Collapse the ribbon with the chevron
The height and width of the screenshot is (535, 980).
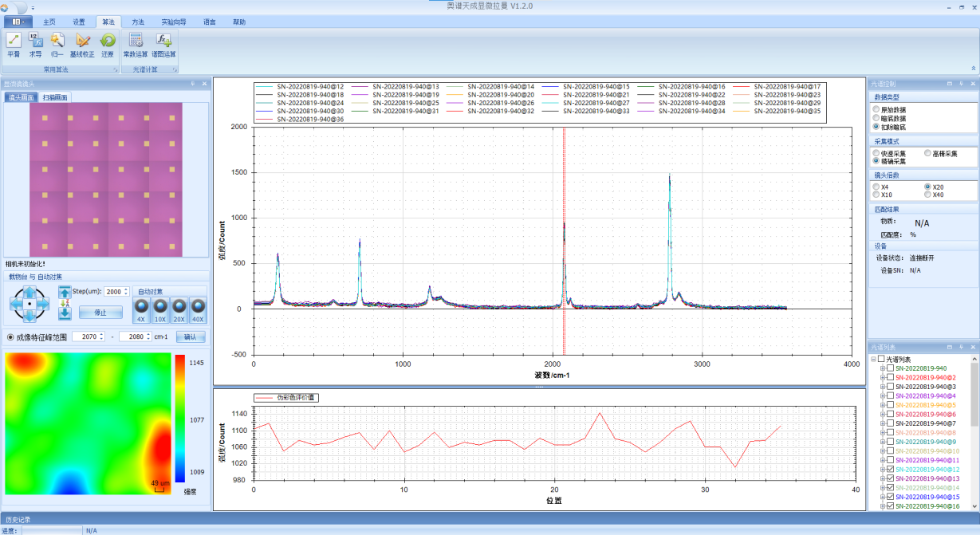(973, 68)
